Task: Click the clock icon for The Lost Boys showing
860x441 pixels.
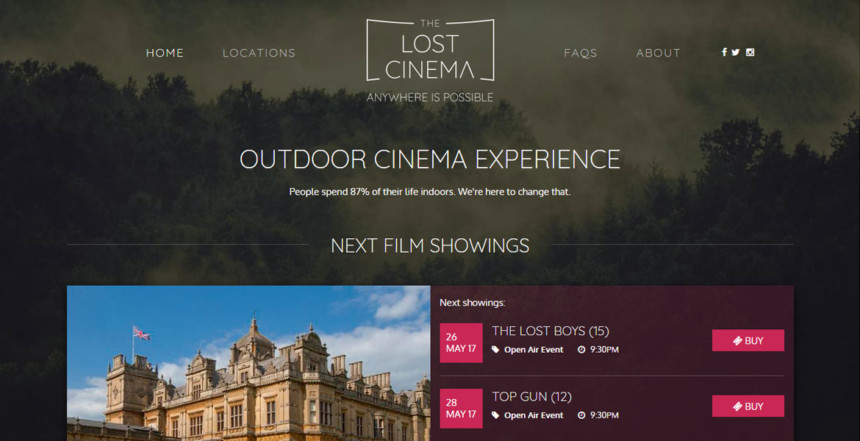Action: click(x=581, y=349)
